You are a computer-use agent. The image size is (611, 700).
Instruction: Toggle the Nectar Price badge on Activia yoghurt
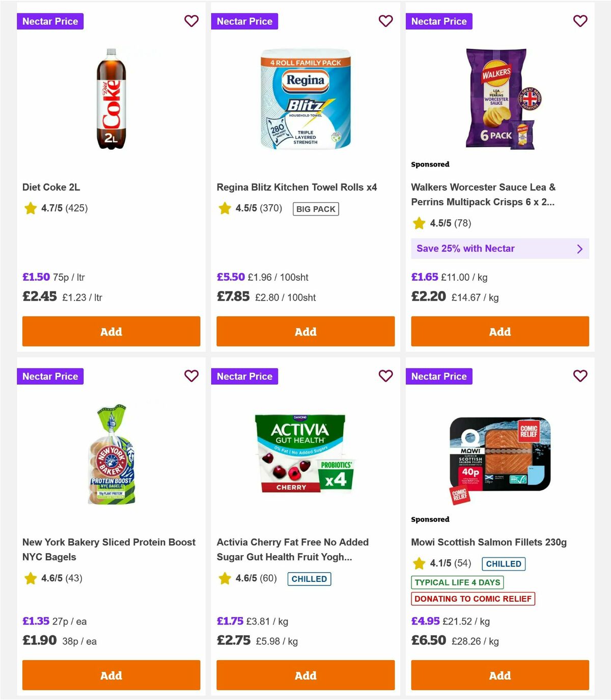tap(245, 376)
